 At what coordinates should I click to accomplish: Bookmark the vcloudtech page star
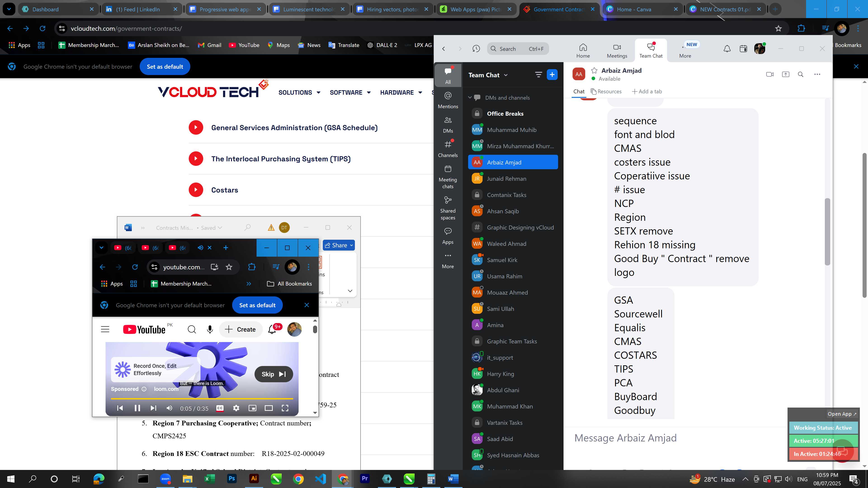(778, 29)
